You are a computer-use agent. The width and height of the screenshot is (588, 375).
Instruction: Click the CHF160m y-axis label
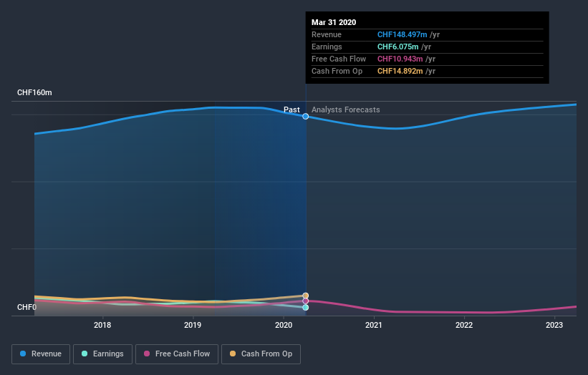click(x=34, y=92)
